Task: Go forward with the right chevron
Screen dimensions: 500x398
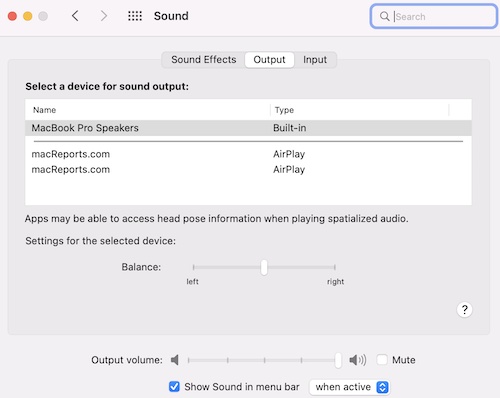Action: click(104, 16)
